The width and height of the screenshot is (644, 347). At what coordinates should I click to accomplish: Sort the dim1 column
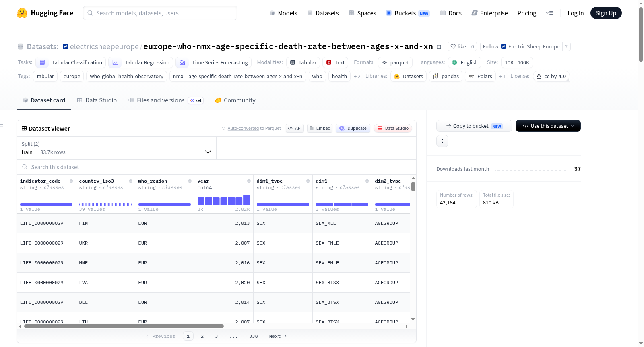point(367,181)
